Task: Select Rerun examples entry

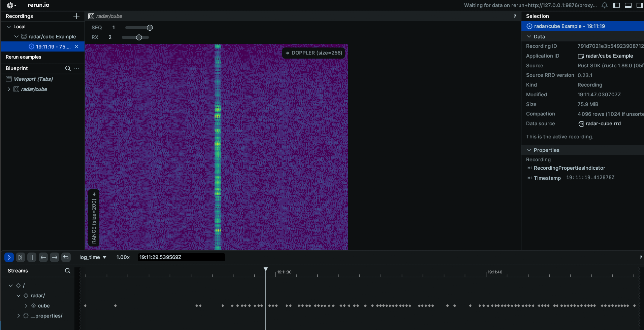Action: point(24,57)
